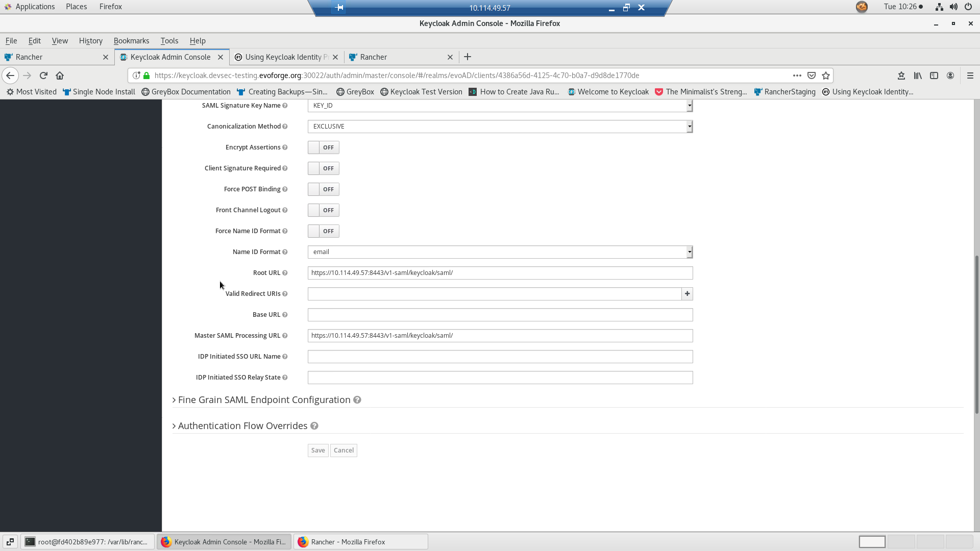Turn on Front Channel Logout

323,210
